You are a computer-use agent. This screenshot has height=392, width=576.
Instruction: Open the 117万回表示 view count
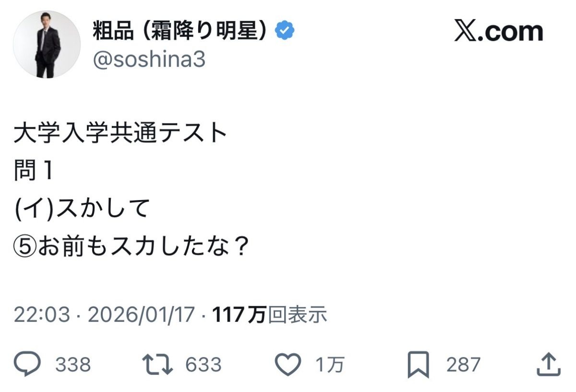click(270, 315)
